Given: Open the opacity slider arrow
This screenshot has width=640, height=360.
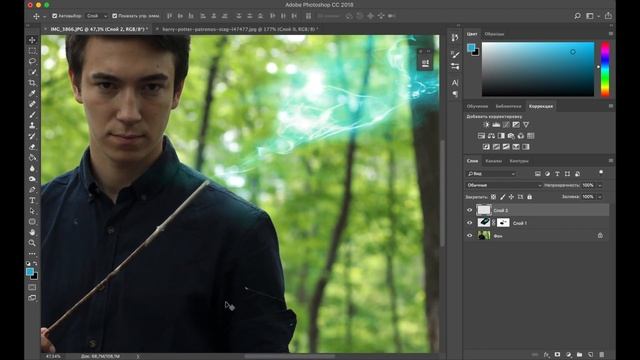Looking at the screenshot, I should click(x=600, y=185).
